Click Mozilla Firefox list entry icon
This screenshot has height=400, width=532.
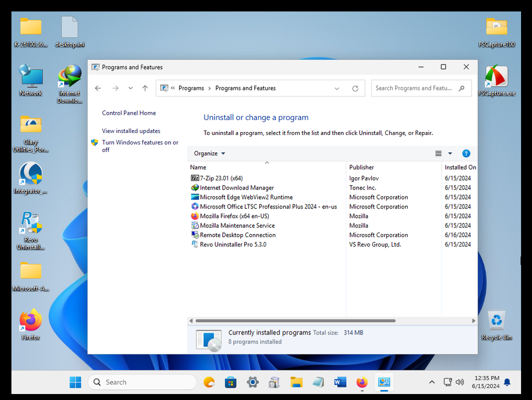[195, 216]
